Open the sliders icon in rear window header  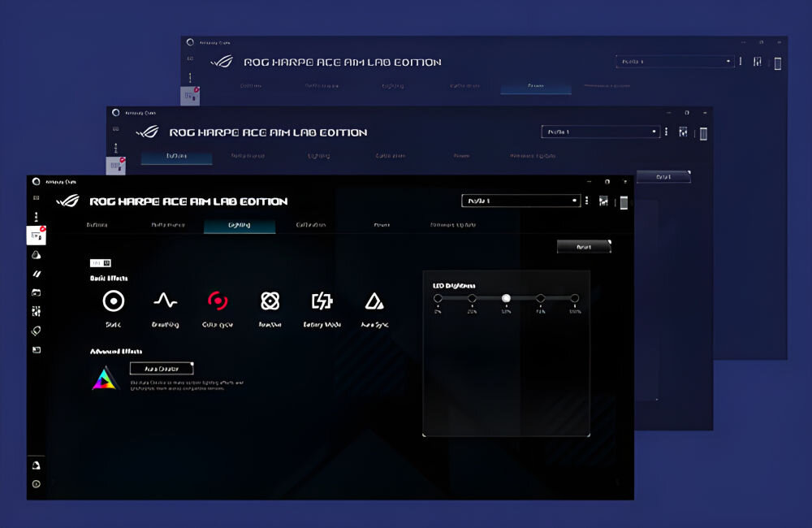[x=758, y=62]
